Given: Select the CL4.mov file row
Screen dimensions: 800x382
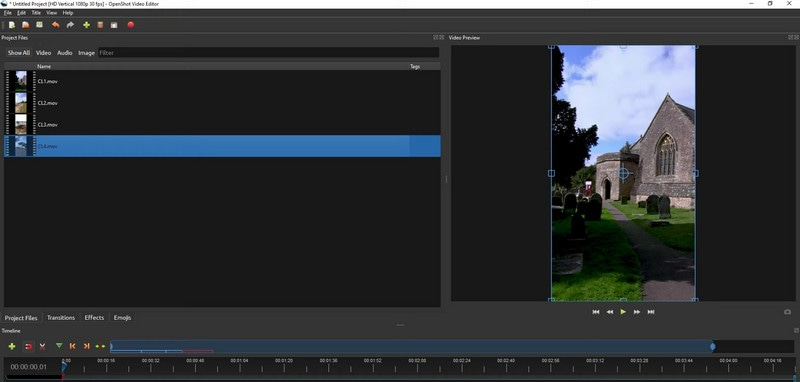Looking at the screenshot, I should 222,146.
